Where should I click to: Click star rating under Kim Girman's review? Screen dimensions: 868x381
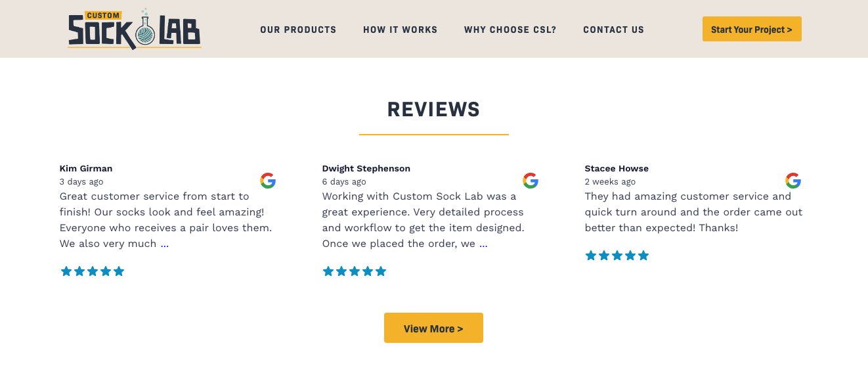[x=93, y=271]
